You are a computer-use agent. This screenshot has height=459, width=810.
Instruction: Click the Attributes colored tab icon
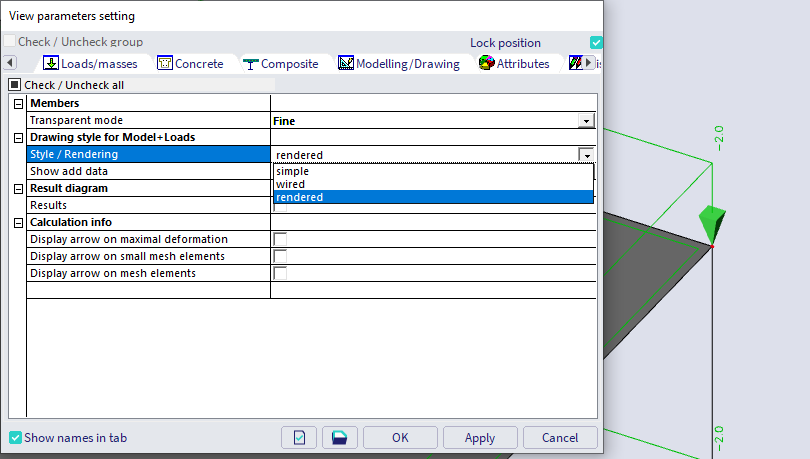point(487,63)
